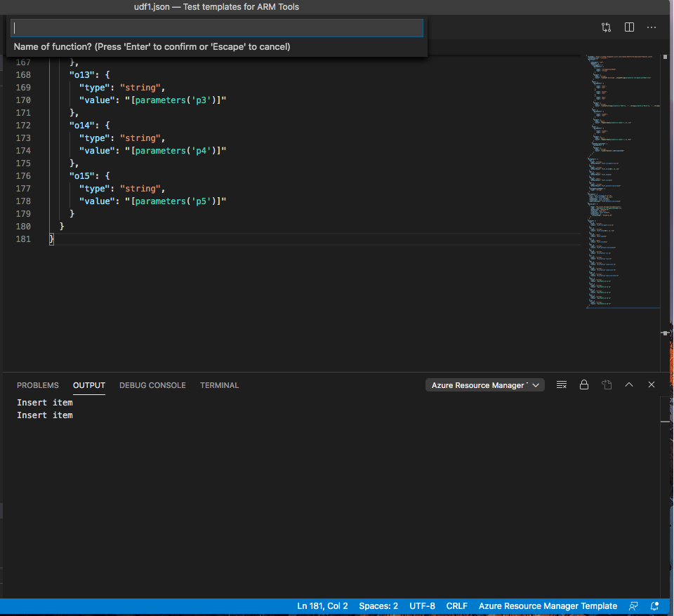Screen dimensions: 674x616
Task: Switch to the TERMINAL tab
Action: point(219,384)
